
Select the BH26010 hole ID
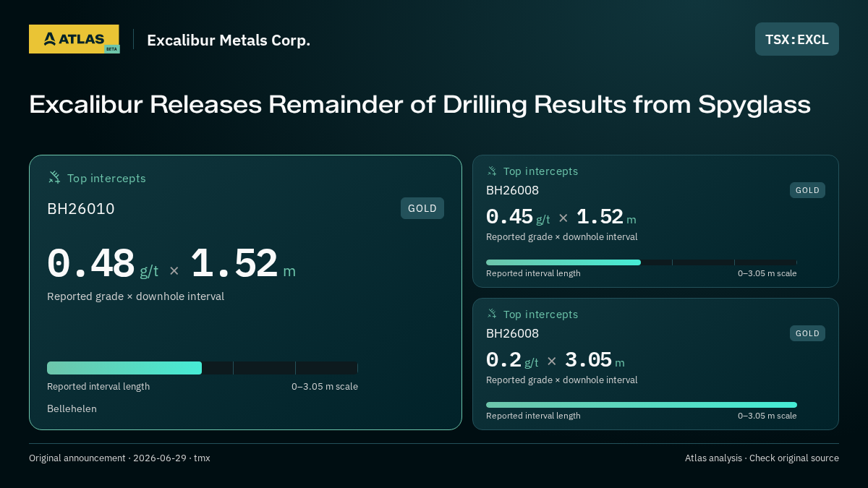click(x=81, y=209)
